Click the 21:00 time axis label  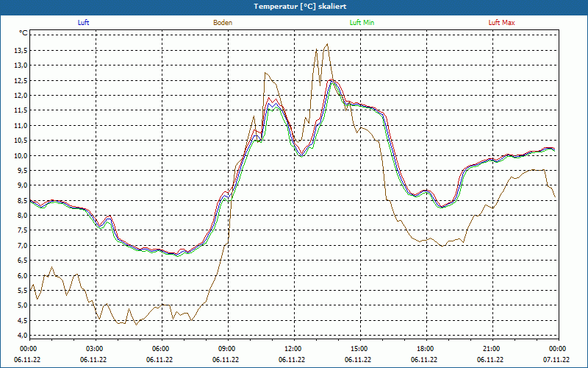(492, 349)
